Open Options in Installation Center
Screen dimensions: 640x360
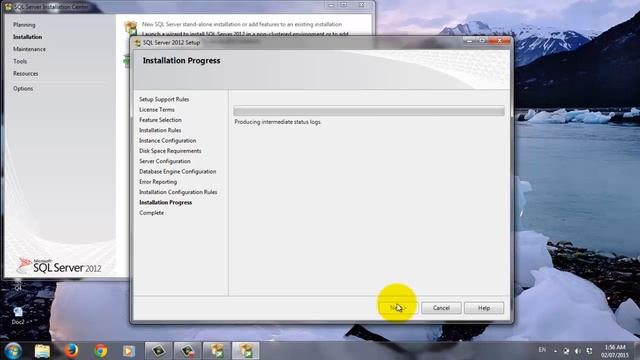tap(23, 88)
